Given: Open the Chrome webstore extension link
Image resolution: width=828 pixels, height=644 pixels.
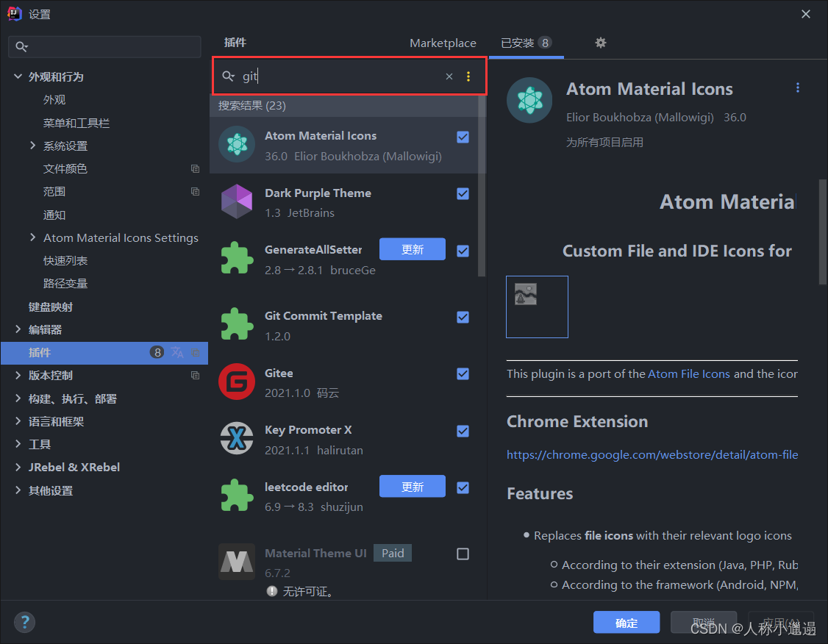Looking at the screenshot, I should [x=652, y=454].
